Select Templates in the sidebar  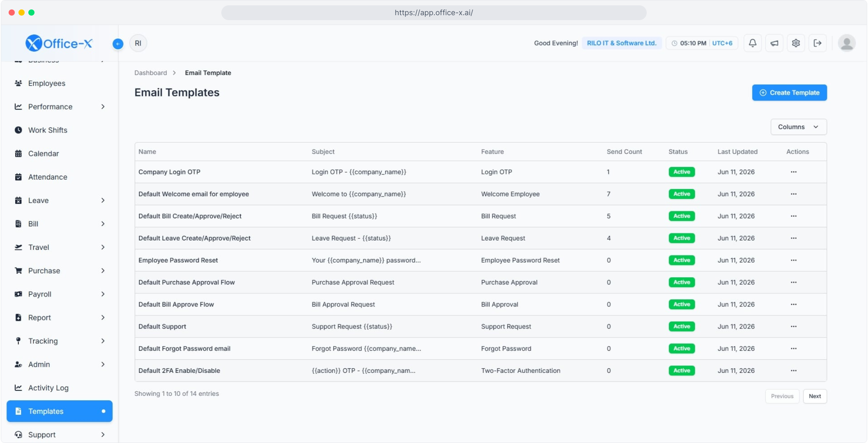click(60, 411)
